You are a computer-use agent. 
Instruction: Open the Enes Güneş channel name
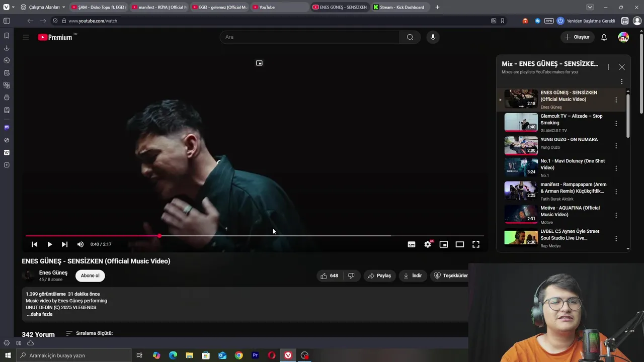pyautogui.click(x=53, y=273)
